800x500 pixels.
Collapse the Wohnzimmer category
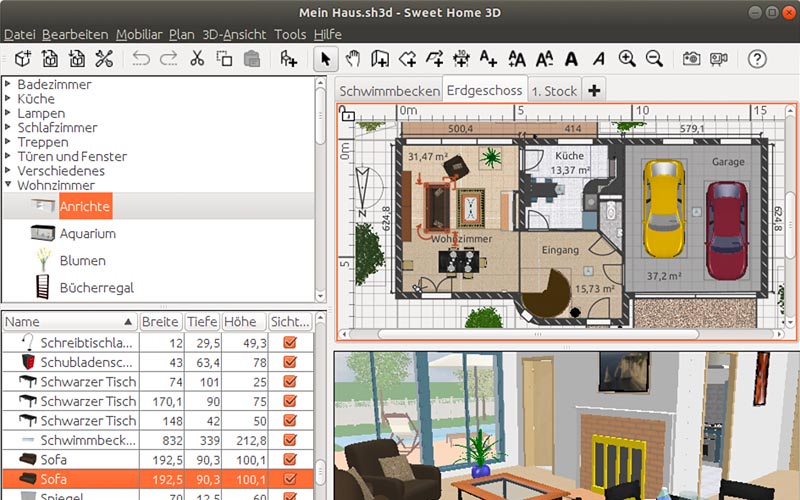[8, 184]
